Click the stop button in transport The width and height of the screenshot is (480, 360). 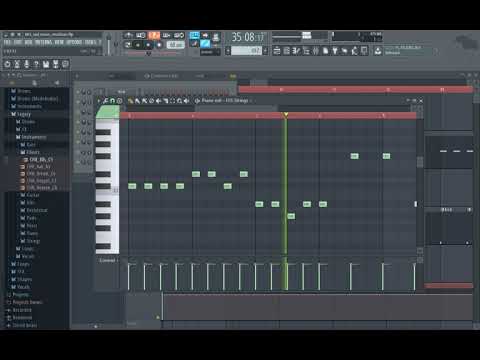[148, 44]
